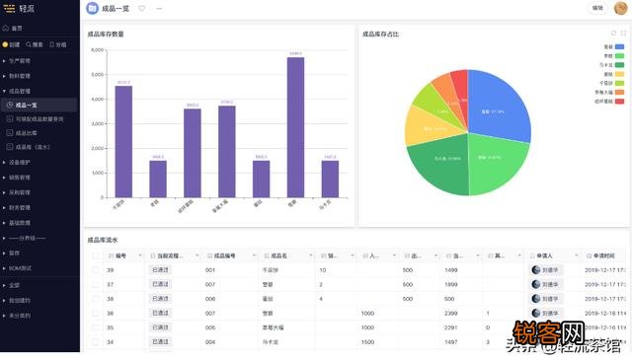Viewport: 632px width, 364px height.
Task: Click the yellow legend swatch in pie chart
Action: coord(619,74)
